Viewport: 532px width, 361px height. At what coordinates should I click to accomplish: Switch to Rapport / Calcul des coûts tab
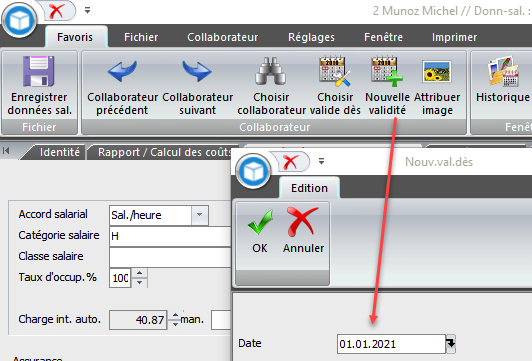[165, 152]
